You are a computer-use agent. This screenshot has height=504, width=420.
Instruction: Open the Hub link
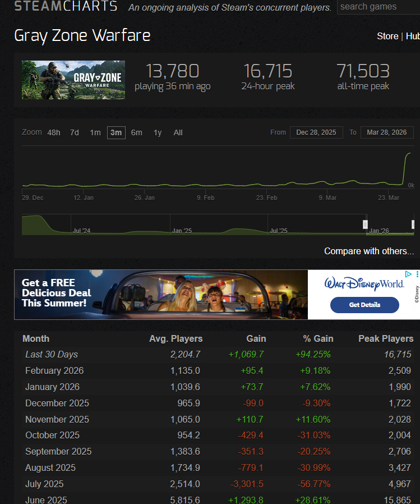tap(413, 36)
